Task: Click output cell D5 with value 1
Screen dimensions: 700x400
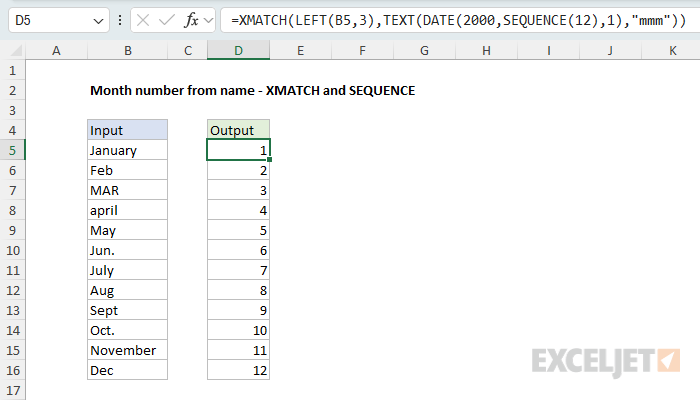Action: [238, 150]
